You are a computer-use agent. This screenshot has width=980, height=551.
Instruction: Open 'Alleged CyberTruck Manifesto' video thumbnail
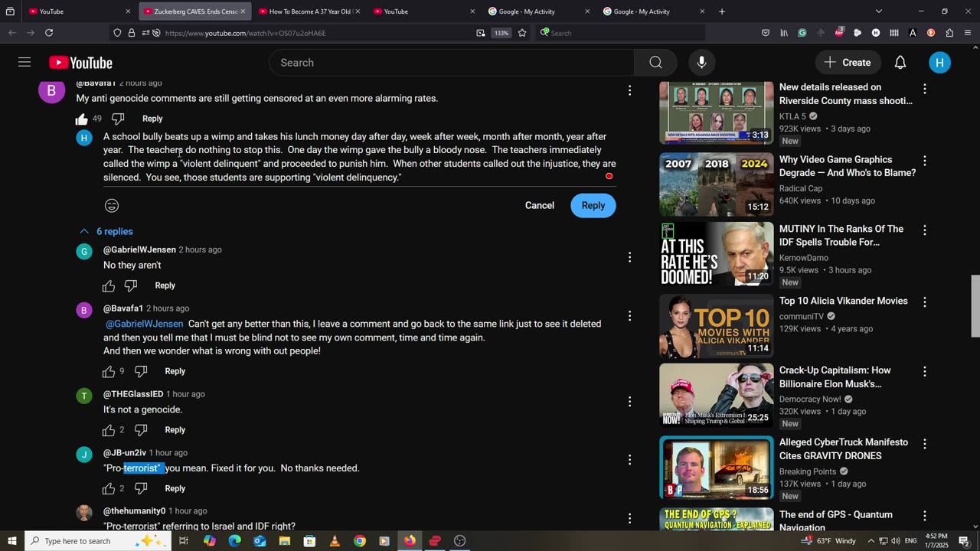pos(717,468)
